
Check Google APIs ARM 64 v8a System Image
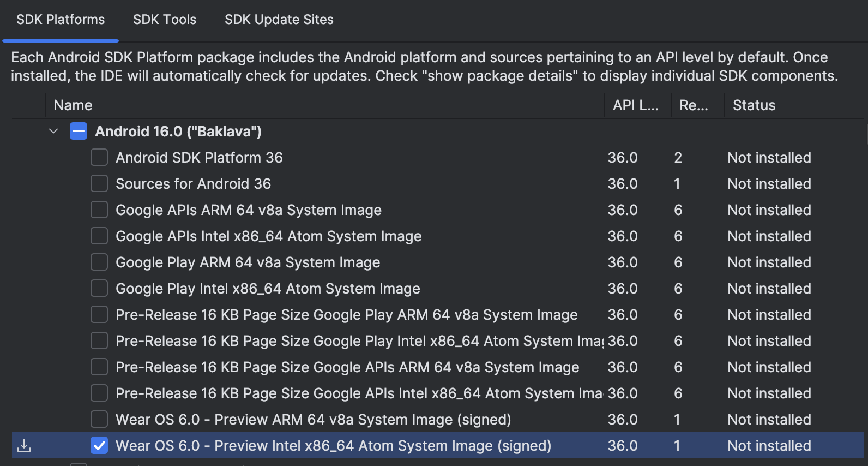point(99,210)
